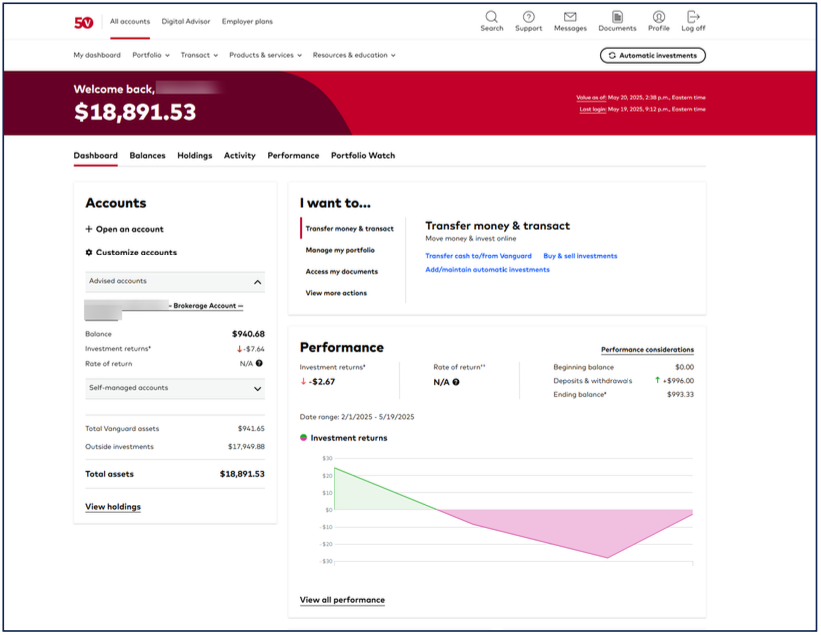821x635 pixels.
Task: Select Transfer money & transact option
Action: 350,229
